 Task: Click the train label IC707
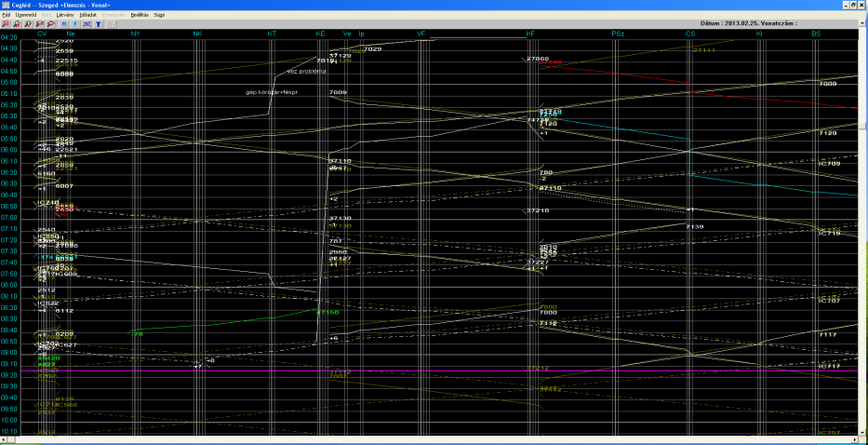(829, 301)
